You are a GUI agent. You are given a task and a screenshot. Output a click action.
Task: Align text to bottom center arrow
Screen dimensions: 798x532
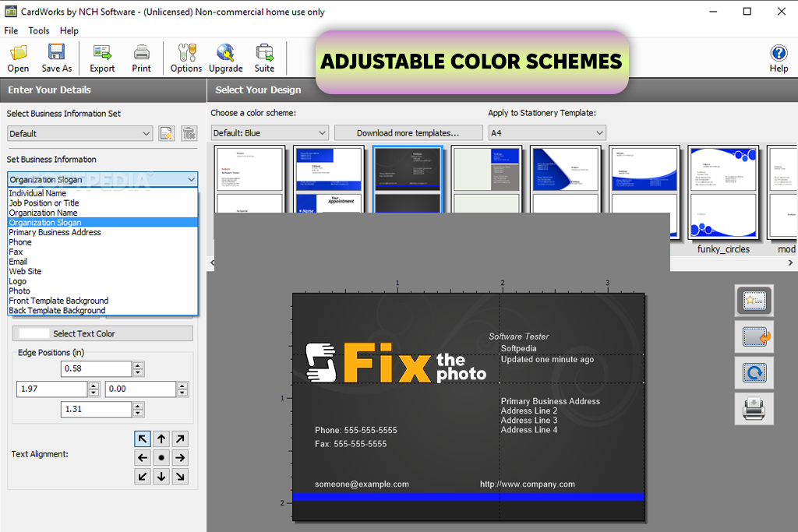[x=161, y=477]
